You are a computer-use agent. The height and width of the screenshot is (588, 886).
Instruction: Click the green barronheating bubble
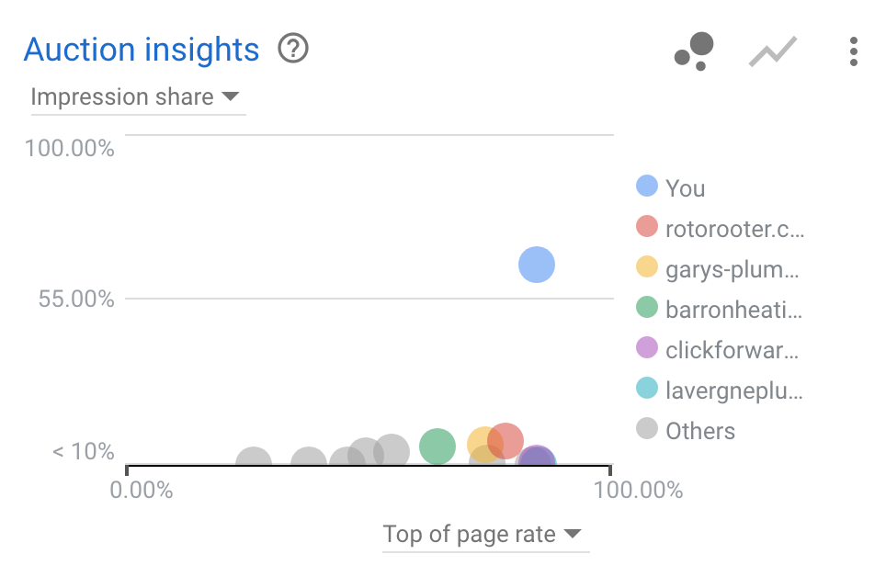[437, 447]
